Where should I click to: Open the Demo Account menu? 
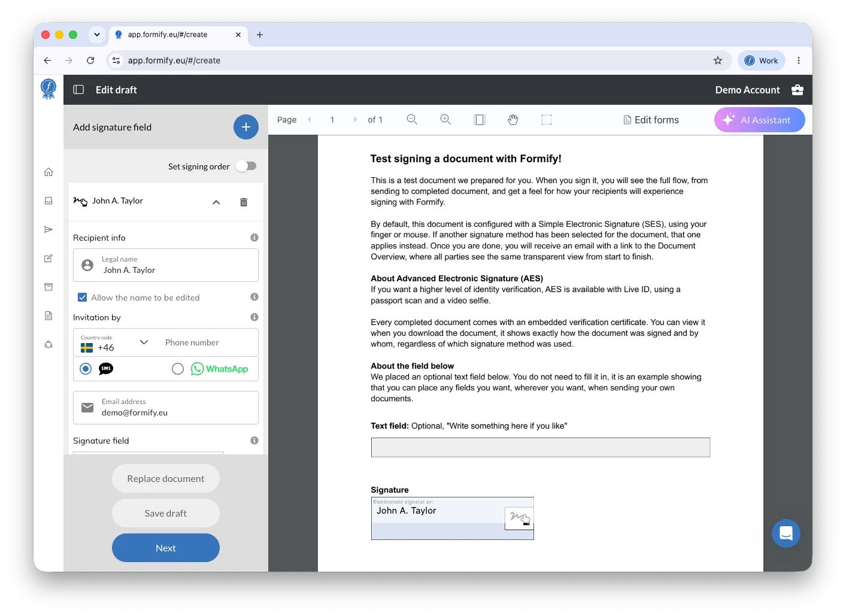(x=748, y=90)
